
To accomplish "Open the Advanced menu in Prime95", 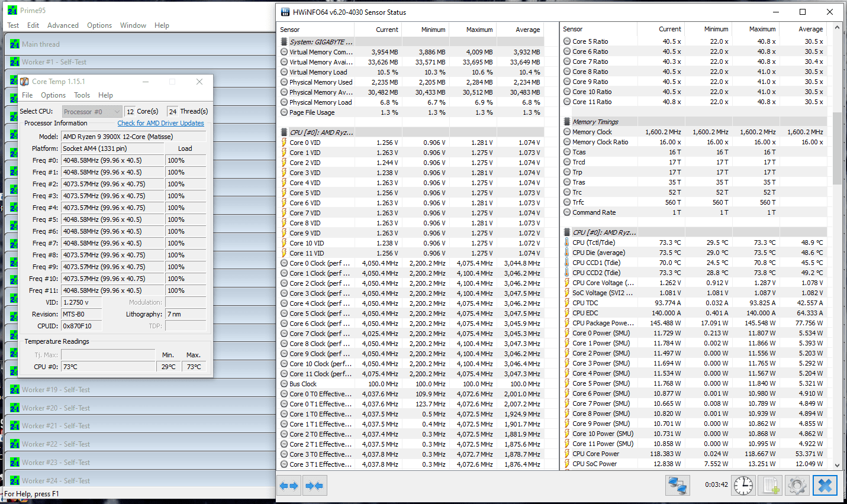I will (x=63, y=25).
